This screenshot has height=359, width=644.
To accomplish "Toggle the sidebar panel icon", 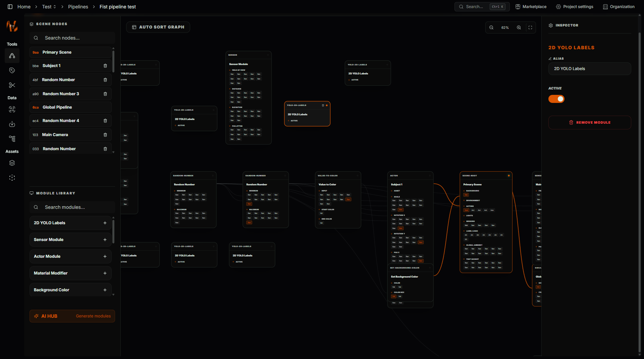I will pyautogui.click(x=10, y=7).
